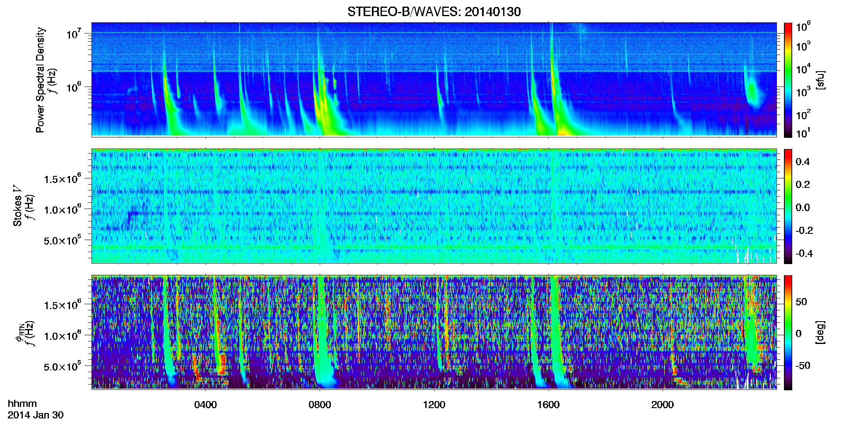Click the 5.0×10^5 tick on the φRTN panel
The height and width of the screenshot is (447, 868).
coord(63,366)
